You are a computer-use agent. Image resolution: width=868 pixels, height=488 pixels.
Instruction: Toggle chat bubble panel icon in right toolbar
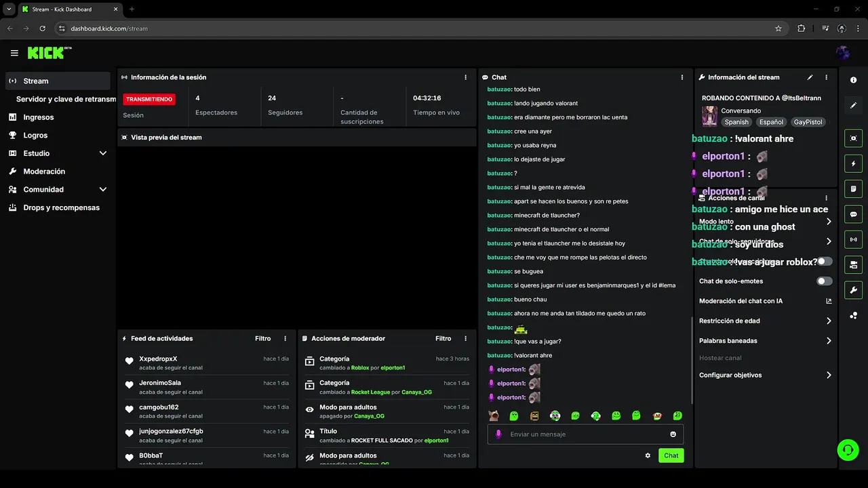853,214
